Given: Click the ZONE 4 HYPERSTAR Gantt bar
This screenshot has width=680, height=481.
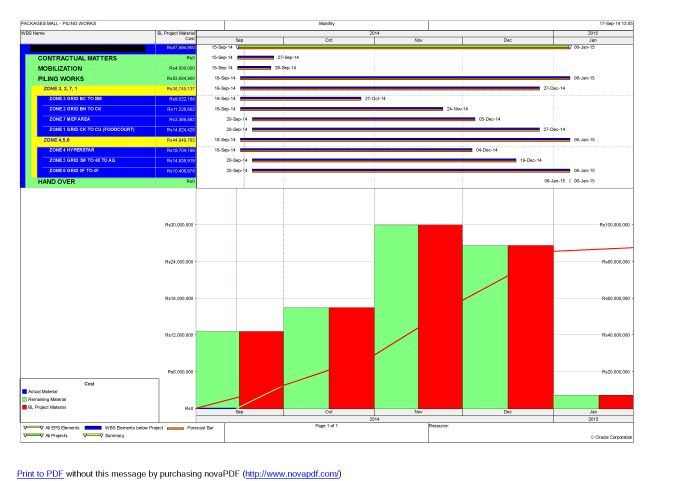Looking at the screenshot, I should (356, 150).
